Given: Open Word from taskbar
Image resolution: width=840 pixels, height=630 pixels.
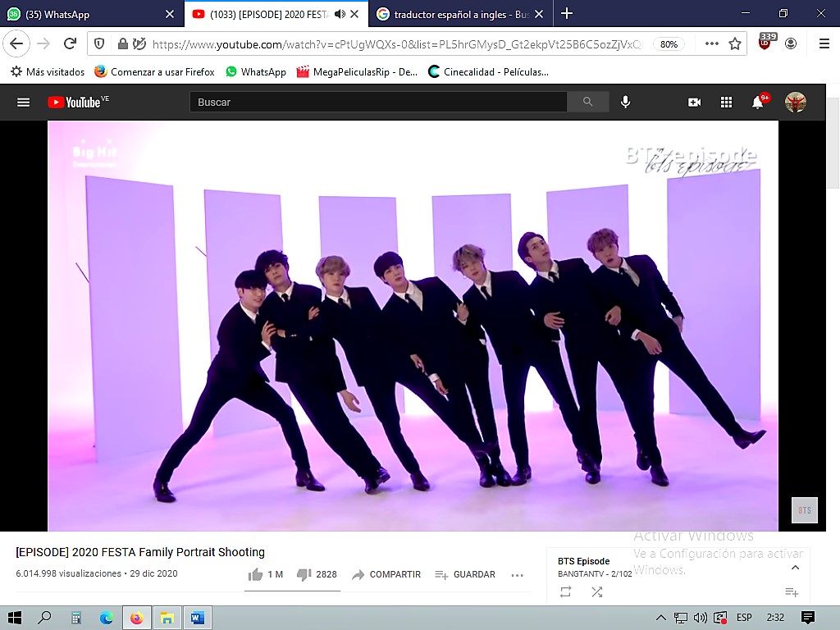Looking at the screenshot, I should tap(198, 619).
